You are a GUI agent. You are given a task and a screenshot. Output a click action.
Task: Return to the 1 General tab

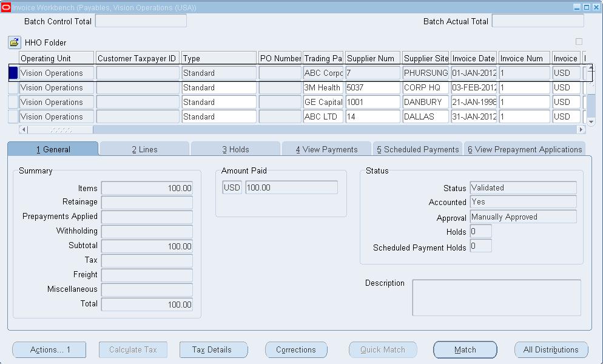click(52, 147)
